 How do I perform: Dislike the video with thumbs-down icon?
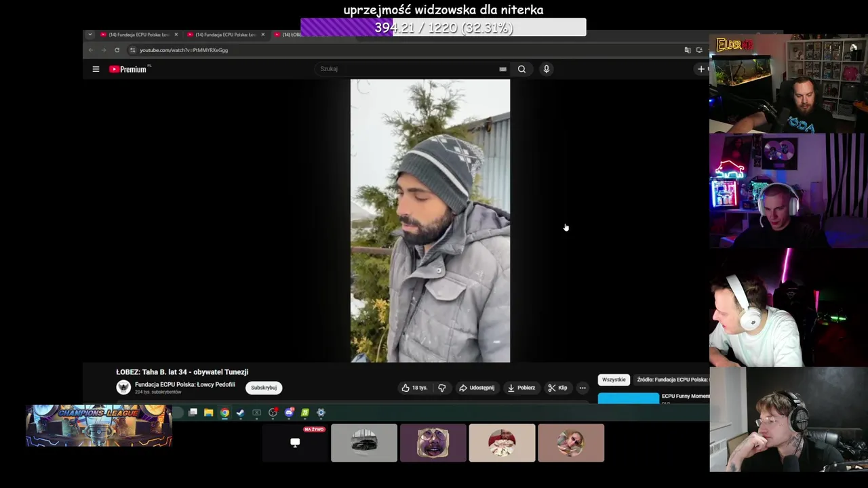click(x=441, y=388)
